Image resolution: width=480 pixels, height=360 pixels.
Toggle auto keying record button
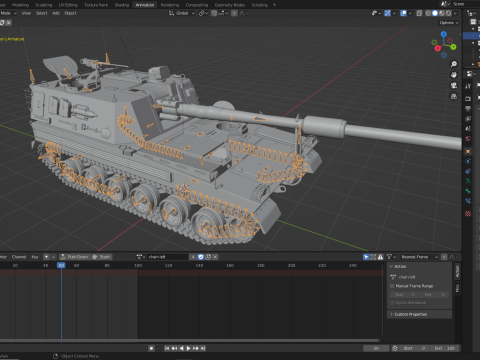pos(151,348)
